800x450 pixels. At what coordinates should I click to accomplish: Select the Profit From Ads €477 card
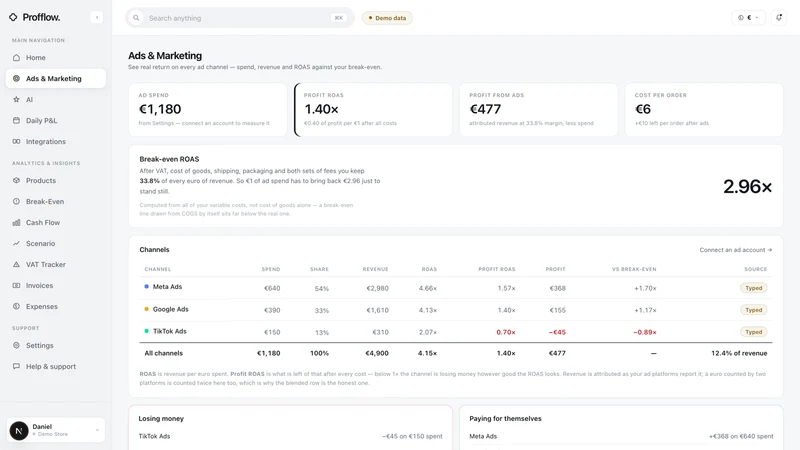tap(538, 110)
